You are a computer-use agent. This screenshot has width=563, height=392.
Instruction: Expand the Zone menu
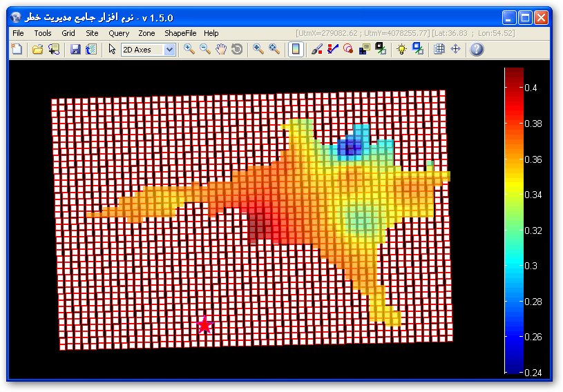(146, 33)
